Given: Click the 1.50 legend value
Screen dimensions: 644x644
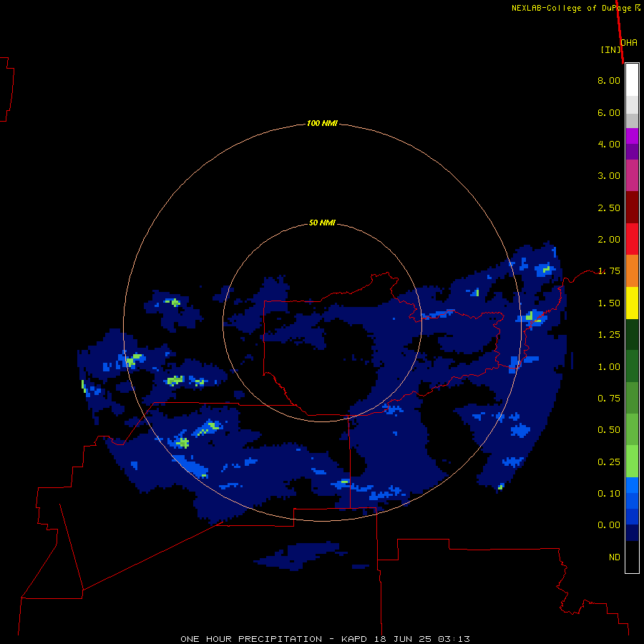Looking at the screenshot, I should click(609, 303).
